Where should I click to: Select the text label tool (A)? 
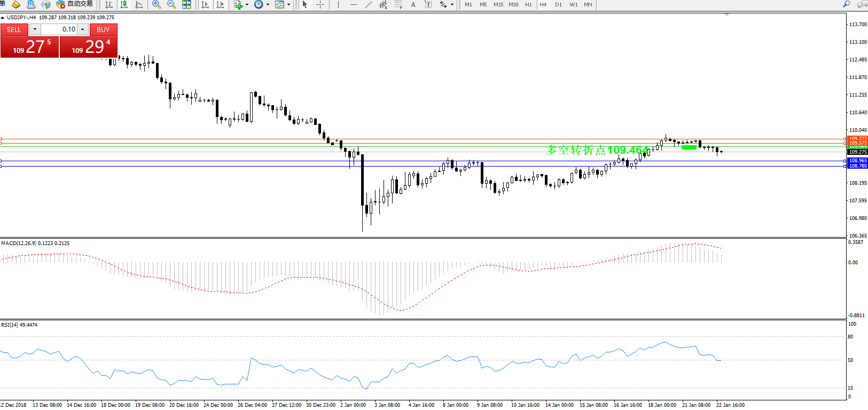413,4
